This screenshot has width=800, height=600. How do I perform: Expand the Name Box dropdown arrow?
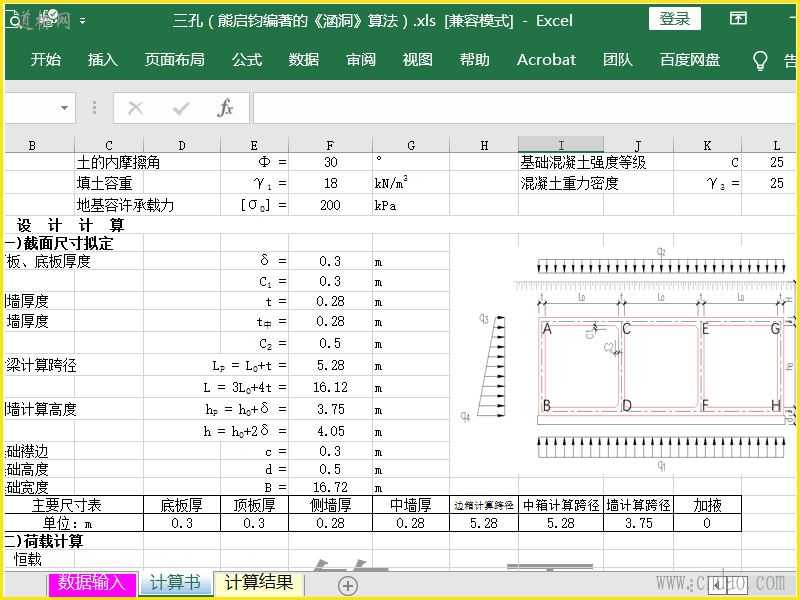(66, 108)
